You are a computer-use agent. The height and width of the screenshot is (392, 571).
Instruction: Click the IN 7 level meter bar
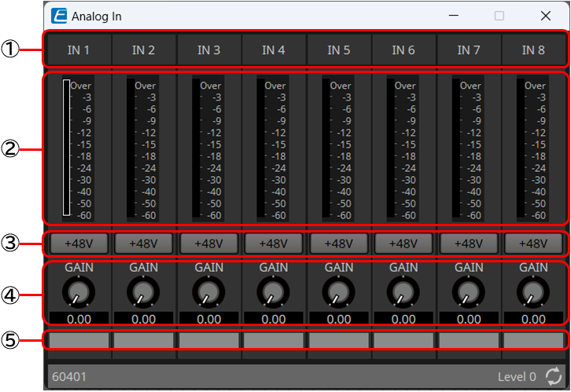(x=456, y=147)
